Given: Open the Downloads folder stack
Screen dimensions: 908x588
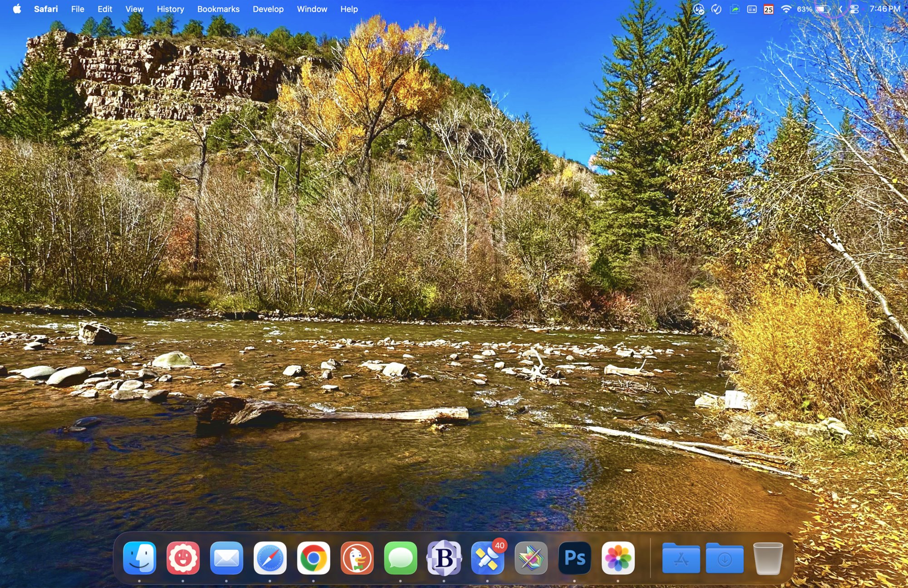Looking at the screenshot, I should pyautogui.click(x=725, y=558).
